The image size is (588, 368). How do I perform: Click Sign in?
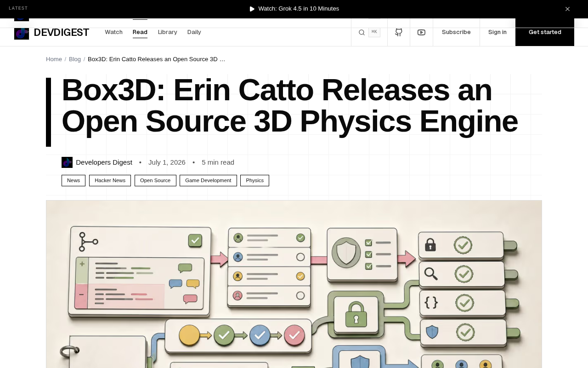point(498,32)
